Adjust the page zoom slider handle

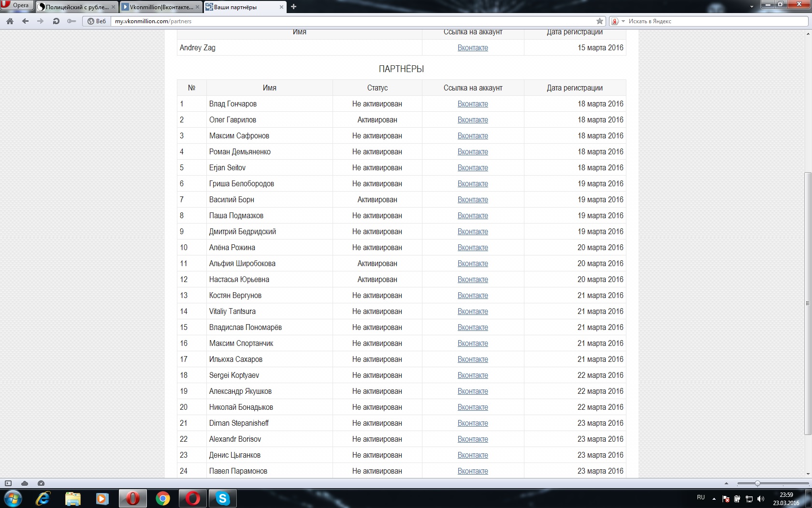coord(757,483)
